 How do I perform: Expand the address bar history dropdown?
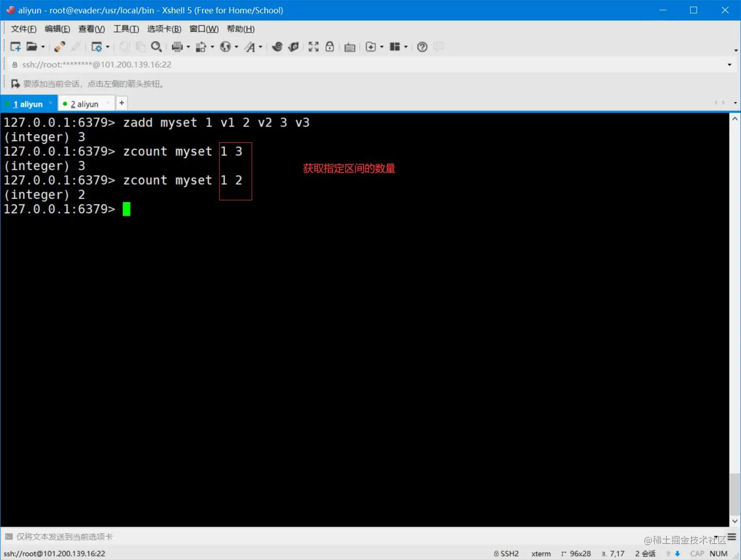coord(729,65)
